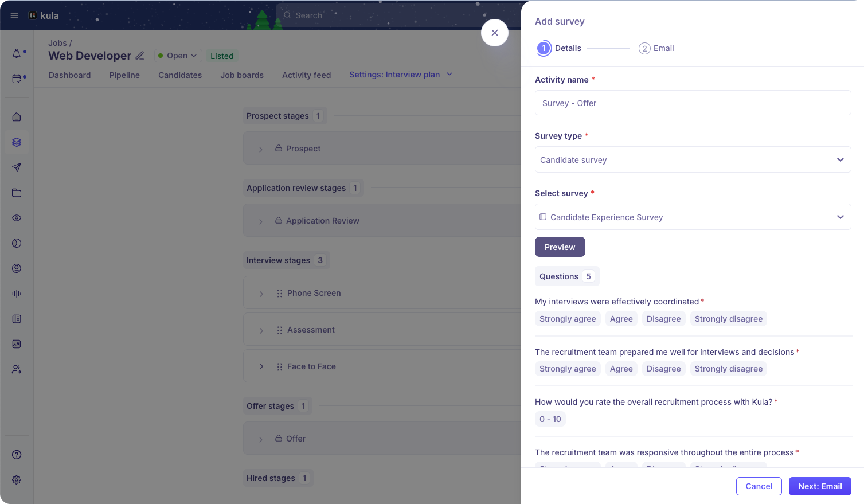The height and width of the screenshot is (504, 864).
Task: Expand the Offer stage row
Action: (261, 438)
